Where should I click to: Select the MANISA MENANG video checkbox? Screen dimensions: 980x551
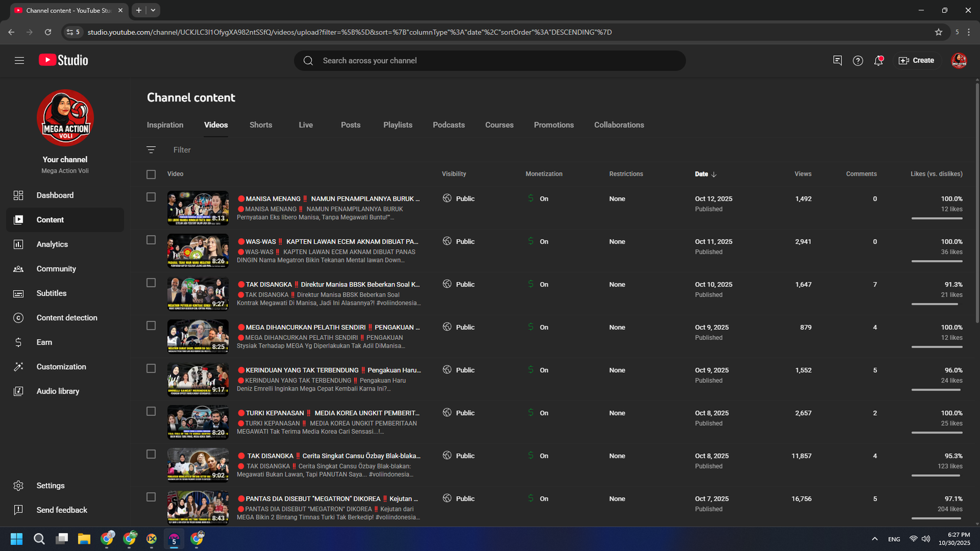pyautogui.click(x=151, y=197)
